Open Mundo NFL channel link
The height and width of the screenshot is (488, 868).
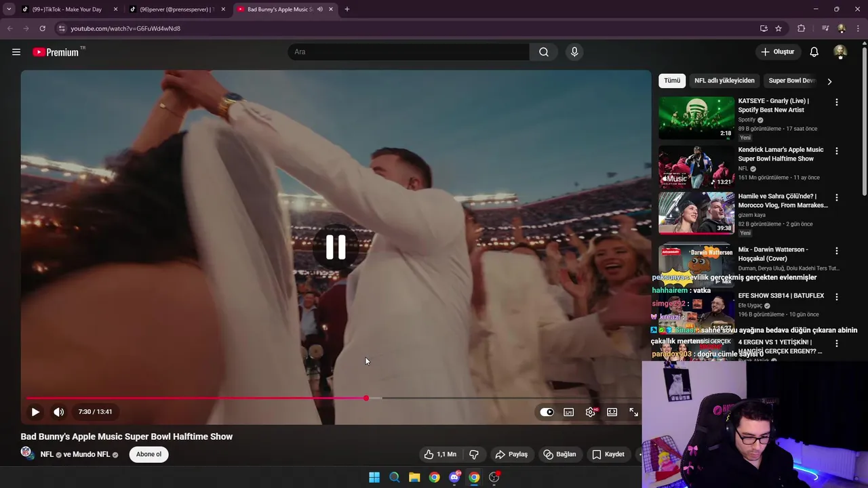[94, 455]
